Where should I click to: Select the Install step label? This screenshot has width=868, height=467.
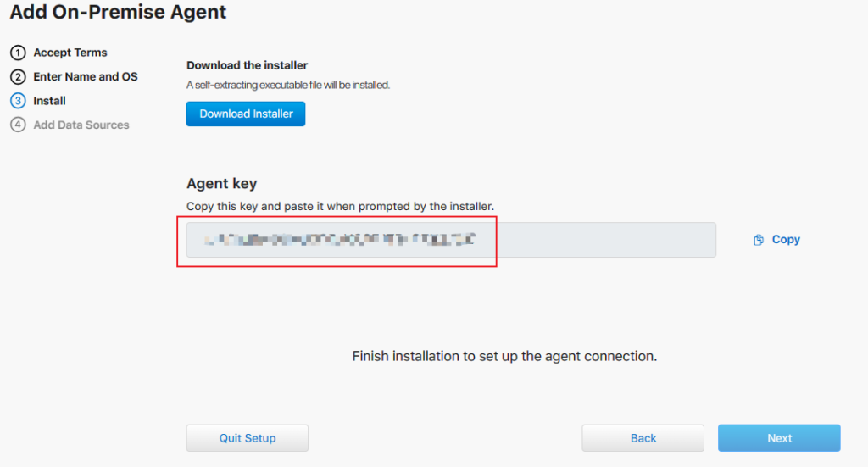(x=49, y=101)
